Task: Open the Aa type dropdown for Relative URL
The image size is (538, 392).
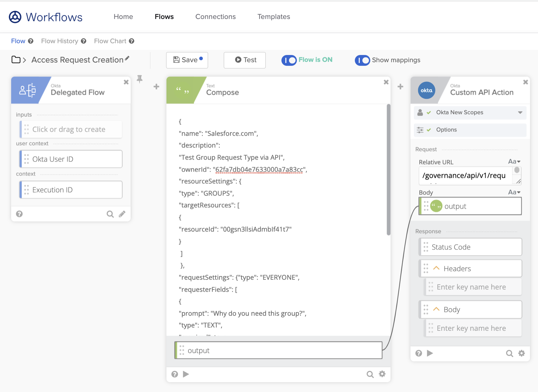Action: [x=514, y=161]
